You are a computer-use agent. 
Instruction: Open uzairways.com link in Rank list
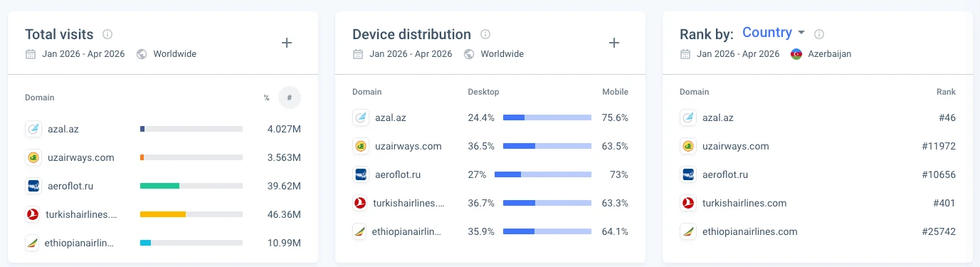click(736, 146)
